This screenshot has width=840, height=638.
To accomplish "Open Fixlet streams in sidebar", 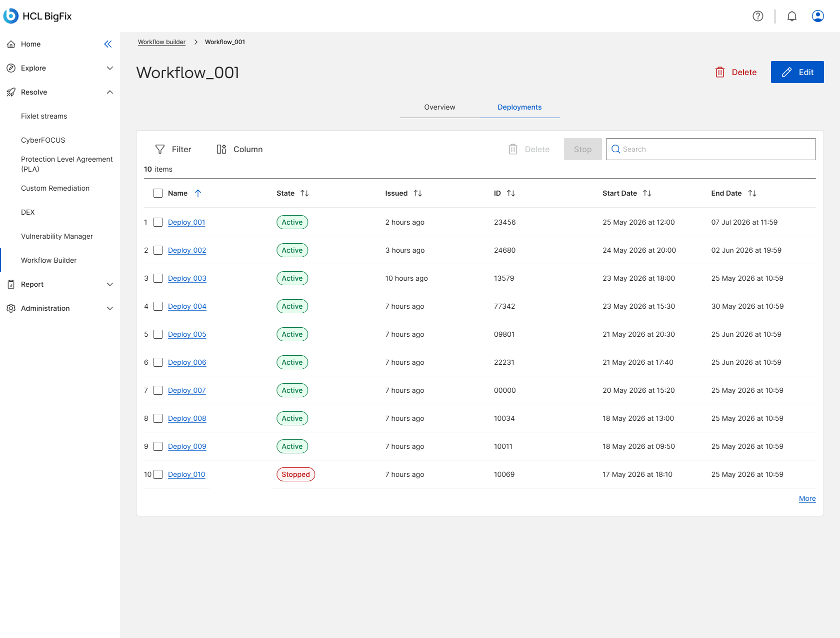I will coord(44,116).
